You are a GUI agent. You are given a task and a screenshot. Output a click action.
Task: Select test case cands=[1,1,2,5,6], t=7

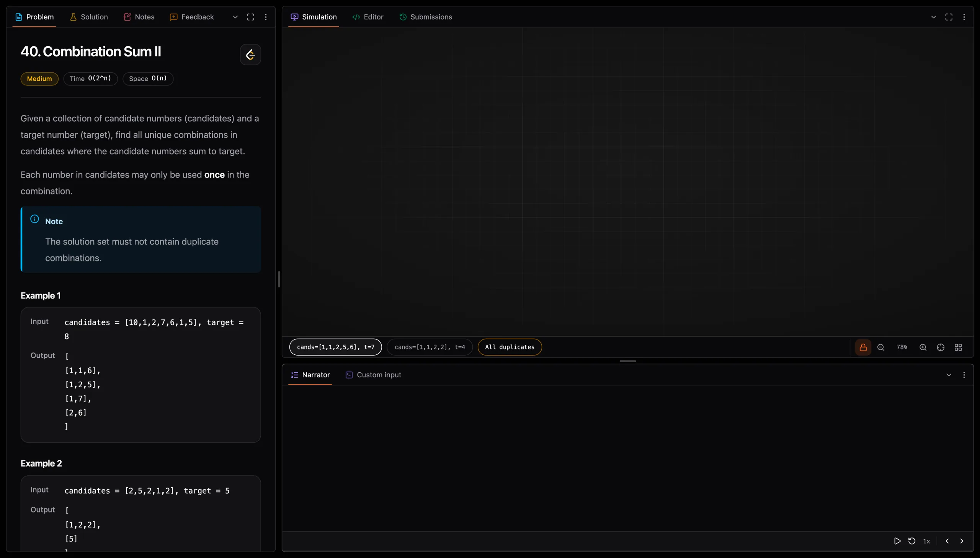coord(336,347)
